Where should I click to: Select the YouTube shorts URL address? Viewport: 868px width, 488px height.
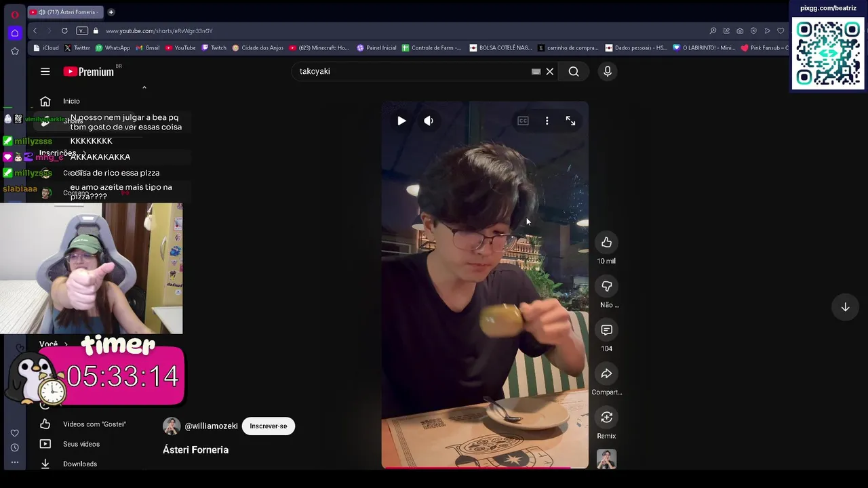click(159, 30)
